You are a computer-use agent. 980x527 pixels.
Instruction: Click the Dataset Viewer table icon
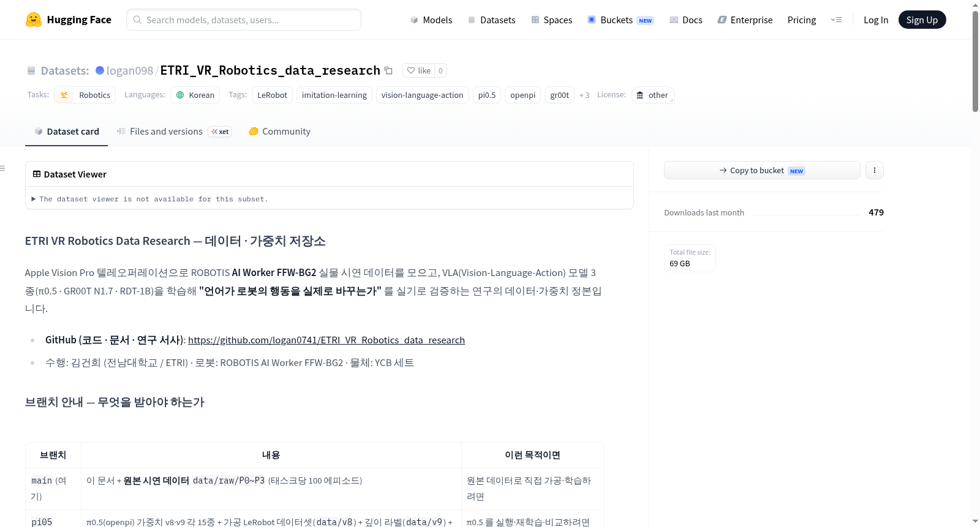(x=37, y=174)
